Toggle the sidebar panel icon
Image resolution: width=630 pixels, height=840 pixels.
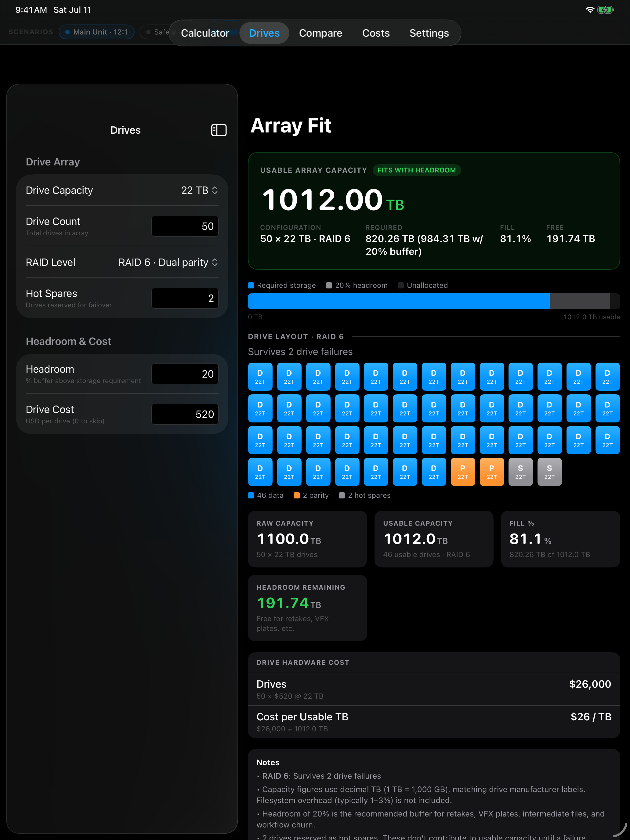219,130
